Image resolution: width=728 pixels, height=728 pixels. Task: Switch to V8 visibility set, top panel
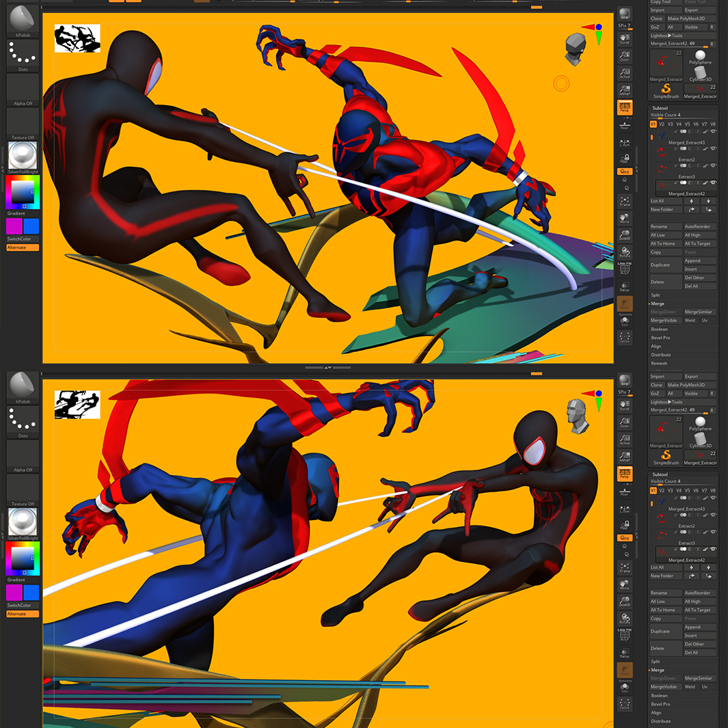pos(713,124)
